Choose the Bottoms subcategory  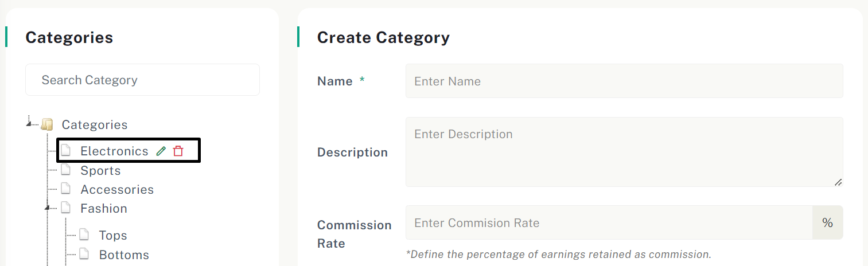click(124, 255)
